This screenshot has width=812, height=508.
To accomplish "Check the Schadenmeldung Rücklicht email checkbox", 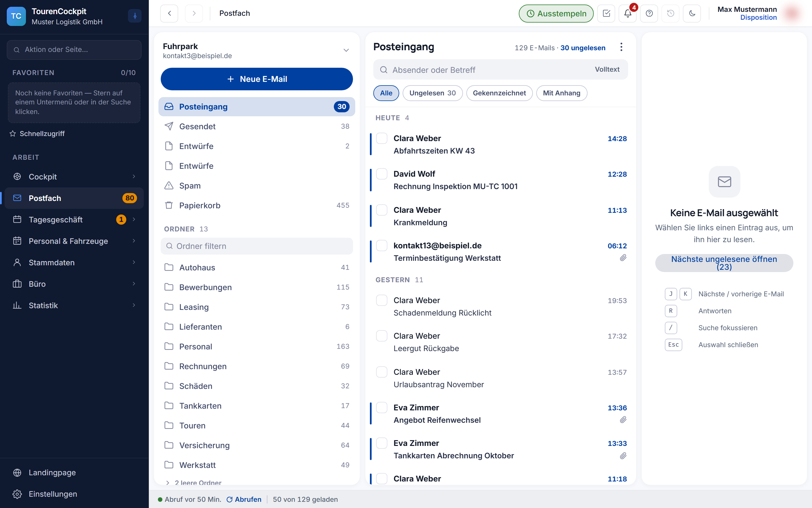I will tap(381, 300).
